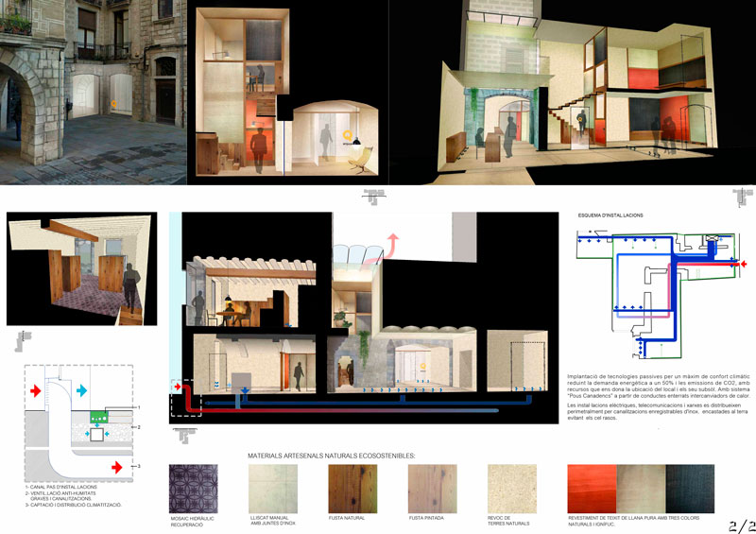Screen dimensions: 756x534
Task: Click the pink curved exhaust arrow above skylight
Action: 383,250
